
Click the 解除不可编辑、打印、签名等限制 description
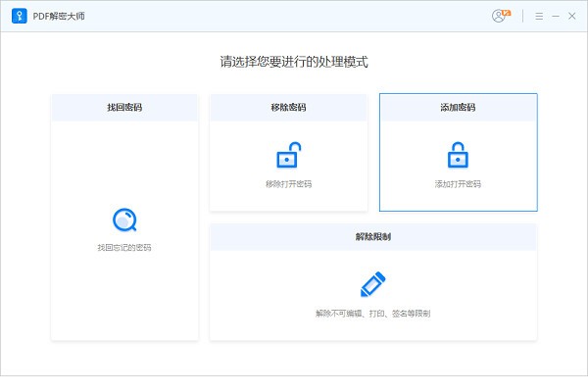tap(372, 314)
